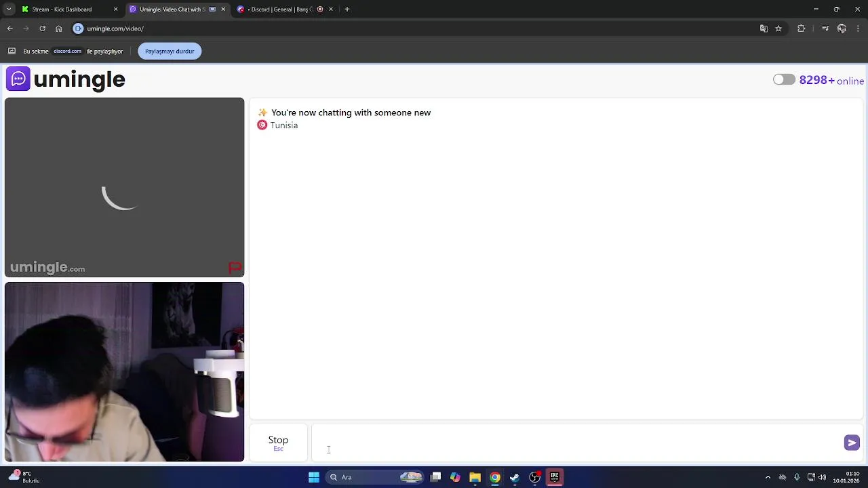This screenshot has width=868, height=488.
Task: Click the Tunisia country label
Action: [283, 125]
